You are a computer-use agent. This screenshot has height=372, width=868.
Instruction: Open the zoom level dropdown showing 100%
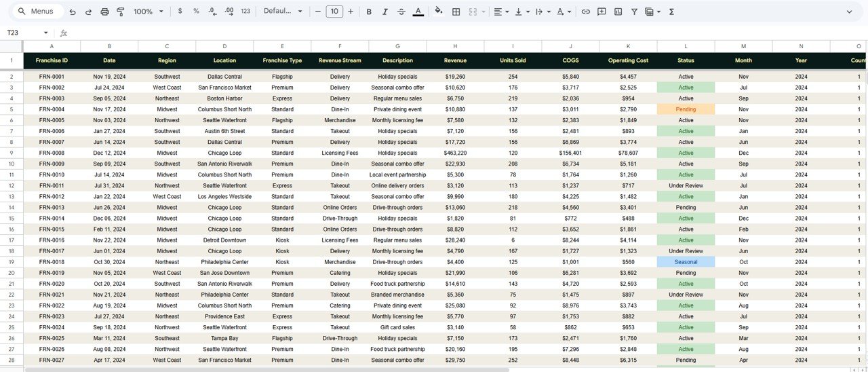[149, 12]
